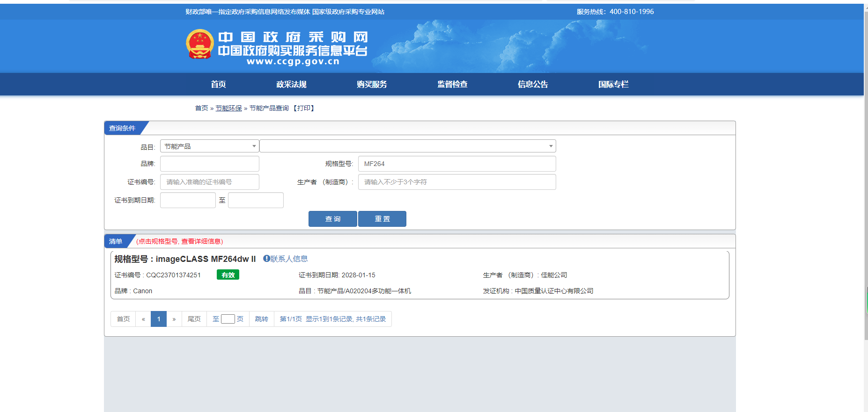Click the expiry date 2028-01-15
The width and height of the screenshot is (868, 412).
click(x=359, y=275)
